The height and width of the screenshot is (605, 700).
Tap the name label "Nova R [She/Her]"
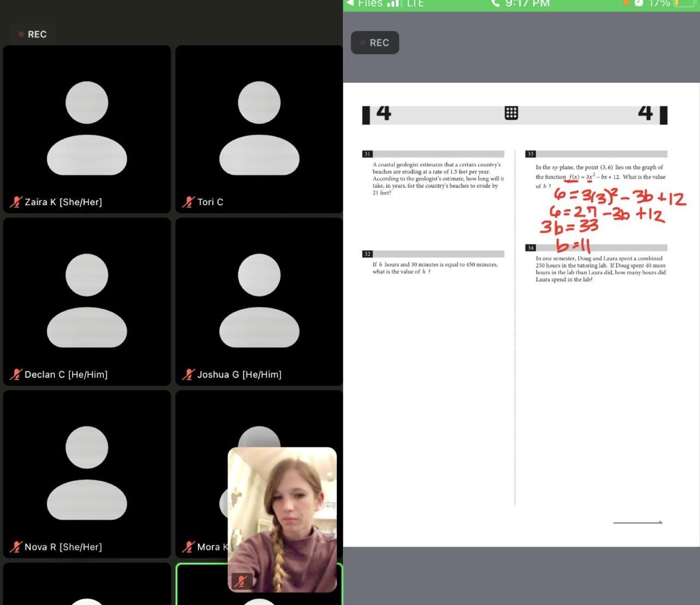point(63,546)
